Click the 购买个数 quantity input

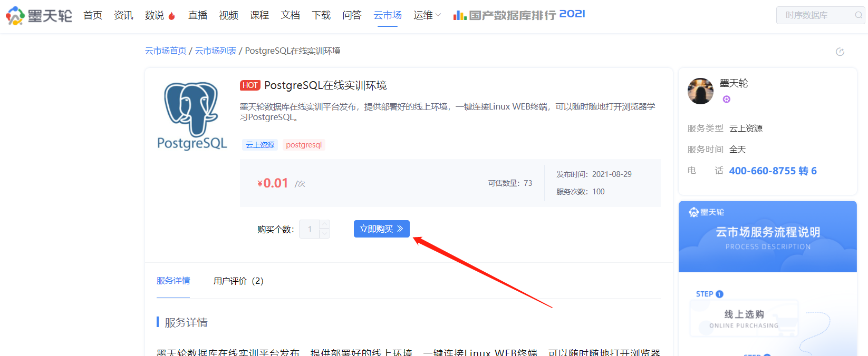pos(310,229)
